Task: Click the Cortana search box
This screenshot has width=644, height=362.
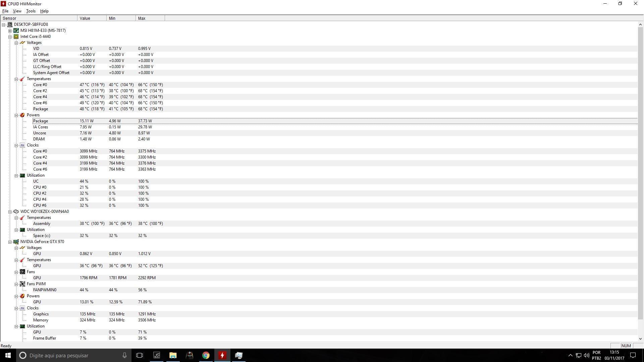Action: (x=74, y=355)
